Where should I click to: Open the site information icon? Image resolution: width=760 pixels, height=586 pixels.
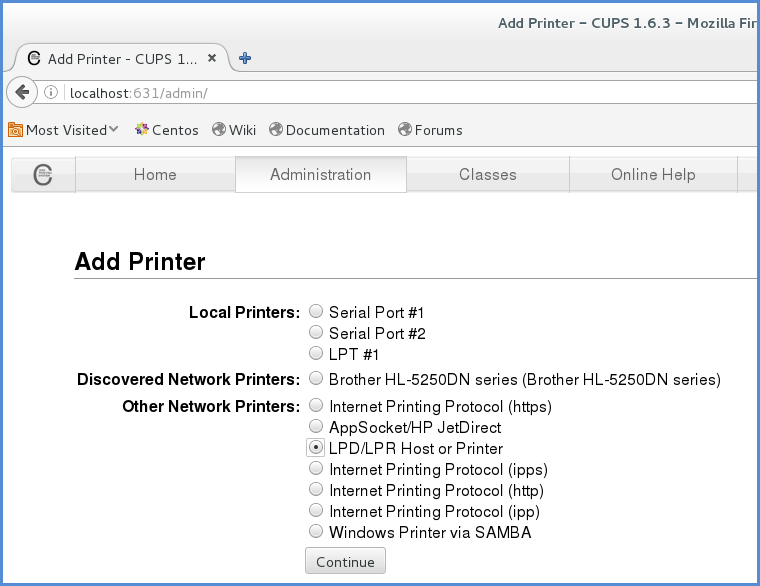(x=51, y=92)
